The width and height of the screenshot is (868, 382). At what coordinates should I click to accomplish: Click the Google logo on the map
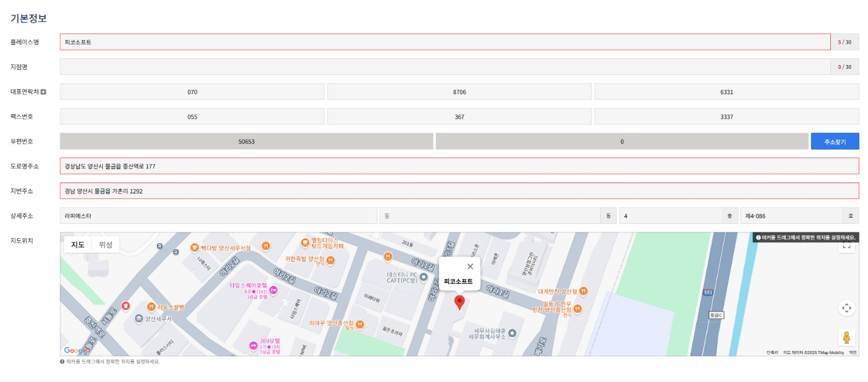pos(75,350)
